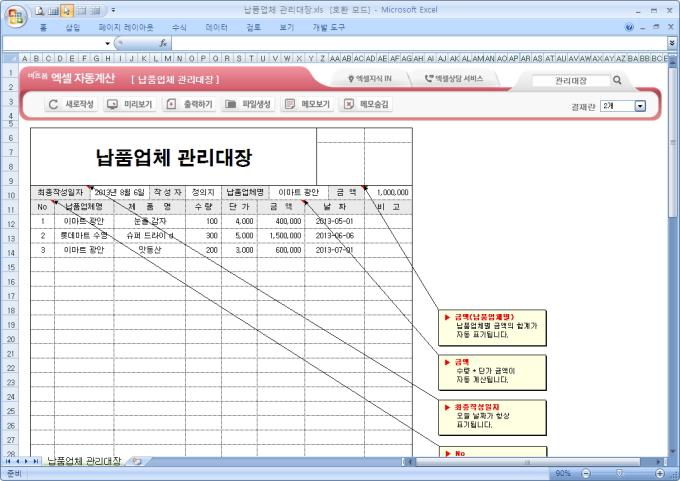This screenshot has height=481, width=680.
Task: Open the 수식 ribbon tab
Action: (x=179, y=28)
